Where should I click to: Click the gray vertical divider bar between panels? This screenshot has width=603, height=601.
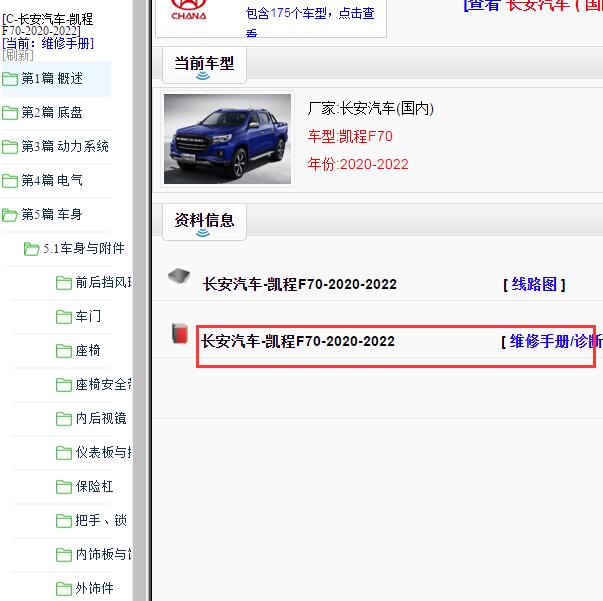click(140, 300)
